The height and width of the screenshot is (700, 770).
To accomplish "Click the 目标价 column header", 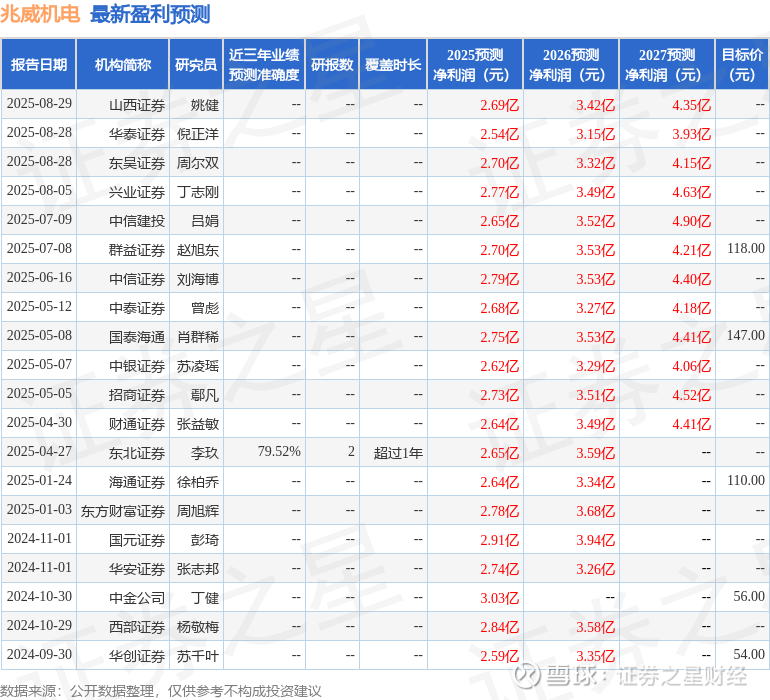I will pyautogui.click(x=742, y=64).
